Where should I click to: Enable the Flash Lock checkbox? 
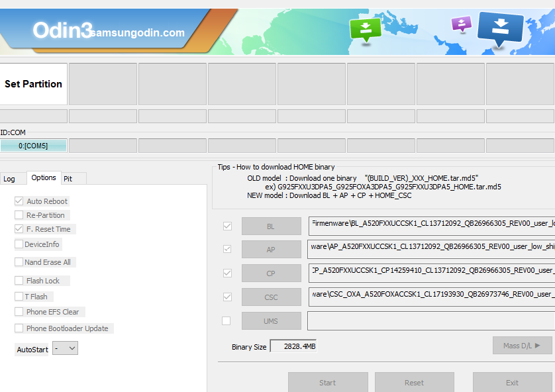19,281
